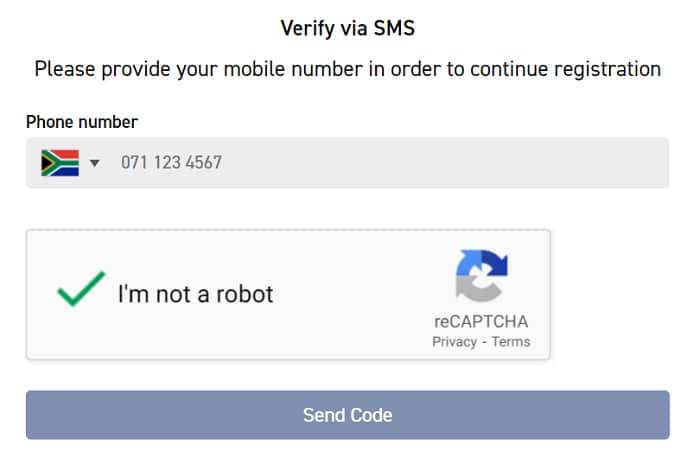Click the Send Code button
Viewport: 700px width, 464px height.
347,415
